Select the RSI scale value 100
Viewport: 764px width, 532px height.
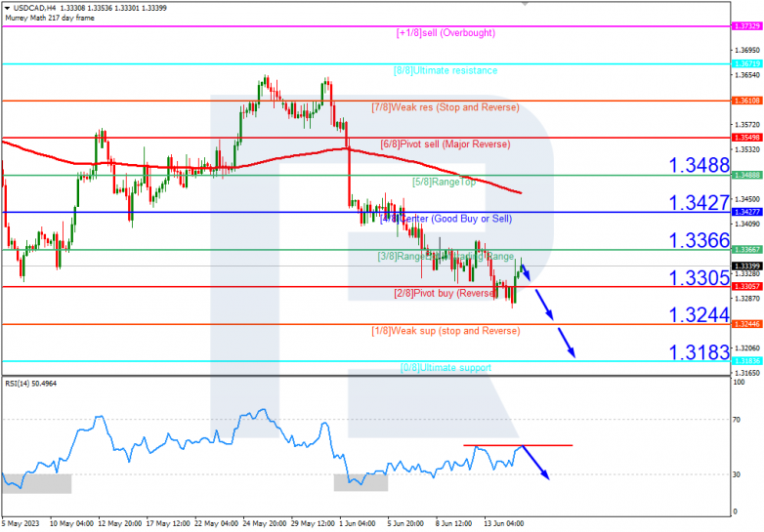(x=739, y=383)
